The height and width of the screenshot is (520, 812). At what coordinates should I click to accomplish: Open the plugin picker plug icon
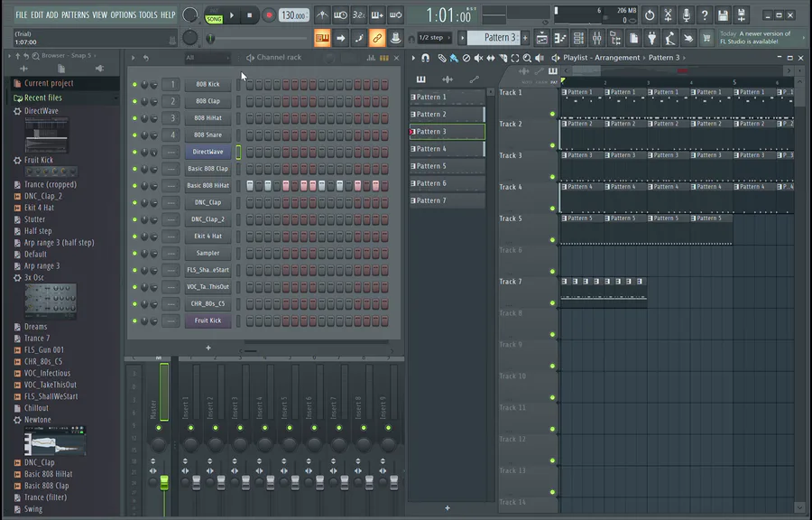click(652, 38)
